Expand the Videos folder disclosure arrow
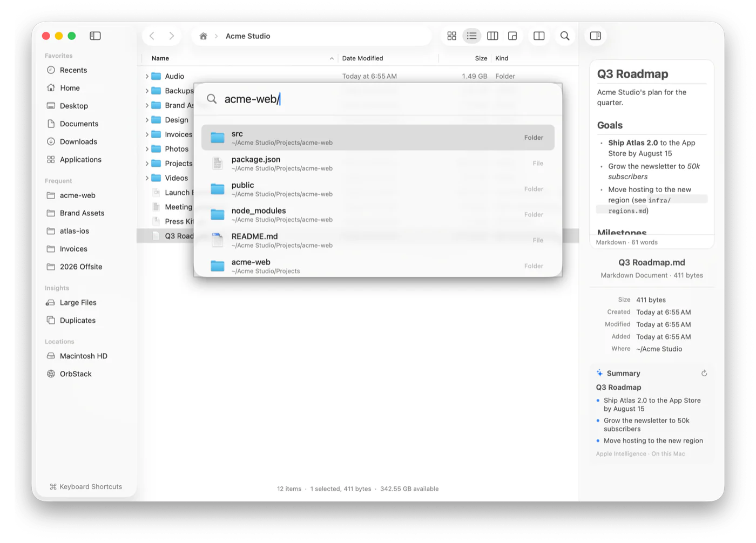The height and width of the screenshot is (543, 756). pos(147,178)
